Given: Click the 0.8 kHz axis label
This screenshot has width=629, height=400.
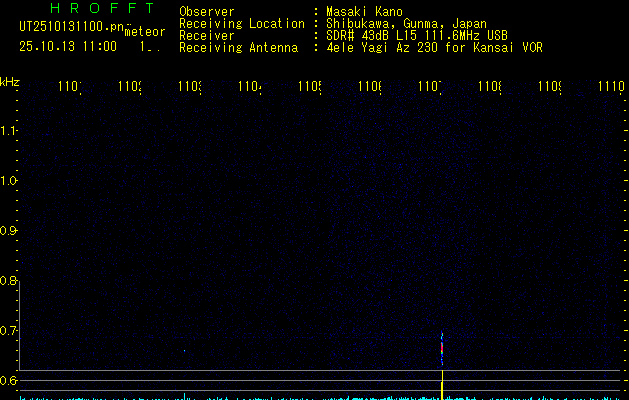Looking at the screenshot, I should pos(9,281).
